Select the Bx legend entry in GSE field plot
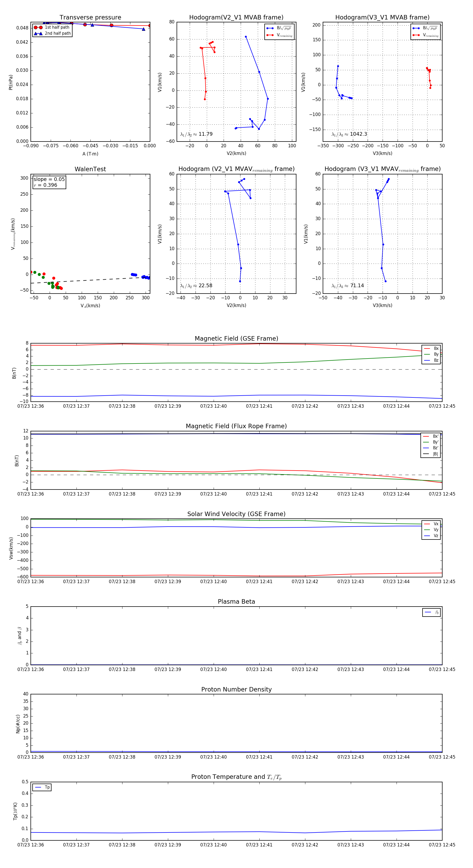The image size is (473, 868). [x=431, y=349]
